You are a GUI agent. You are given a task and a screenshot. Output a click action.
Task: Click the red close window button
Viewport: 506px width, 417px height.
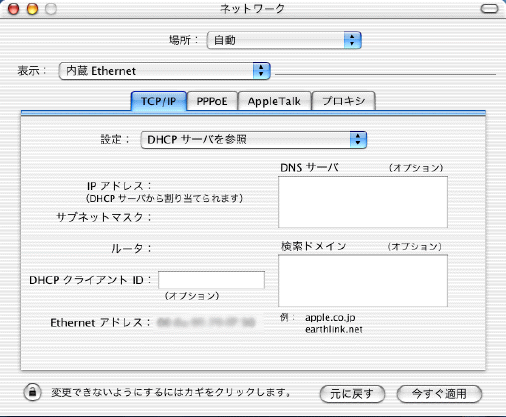14,9
